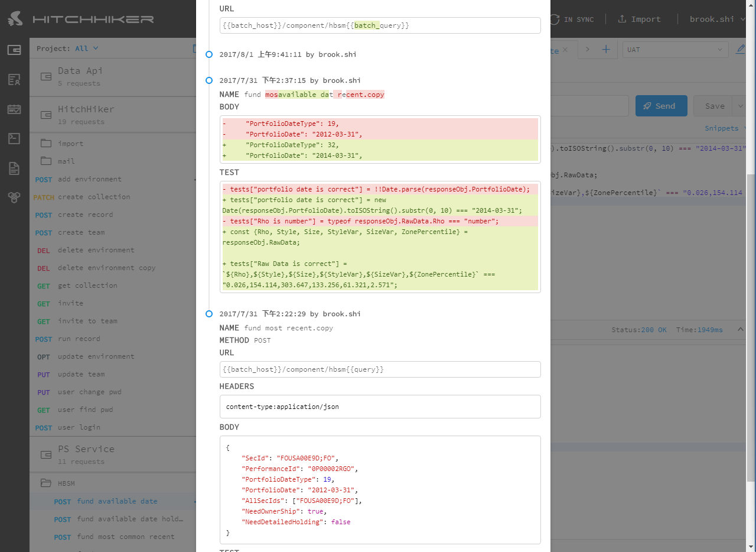The height and width of the screenshot is (552, 756).
Task: Collapse the response panel chevron
Action: point(741,329)
